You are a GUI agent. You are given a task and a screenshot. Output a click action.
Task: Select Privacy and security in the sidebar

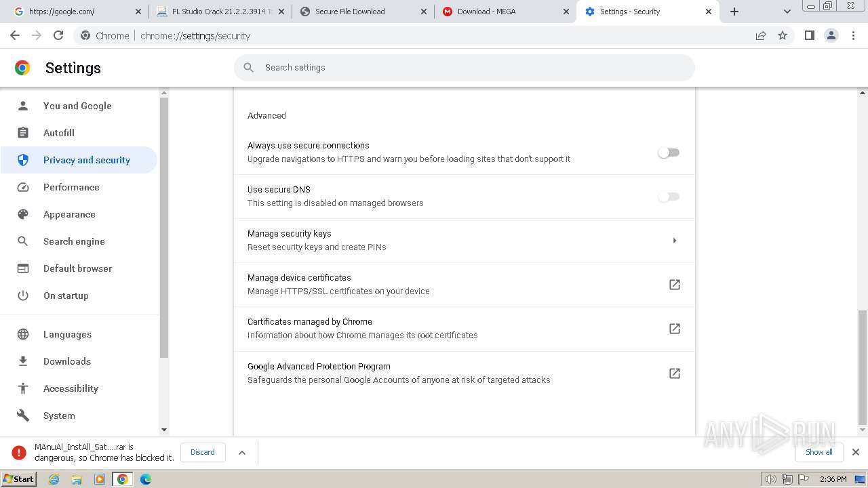pos(78,160)
